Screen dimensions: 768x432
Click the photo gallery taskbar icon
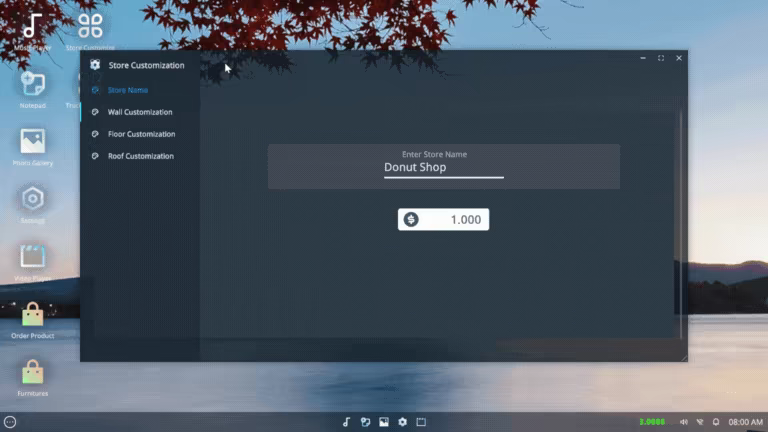[384, 422]
